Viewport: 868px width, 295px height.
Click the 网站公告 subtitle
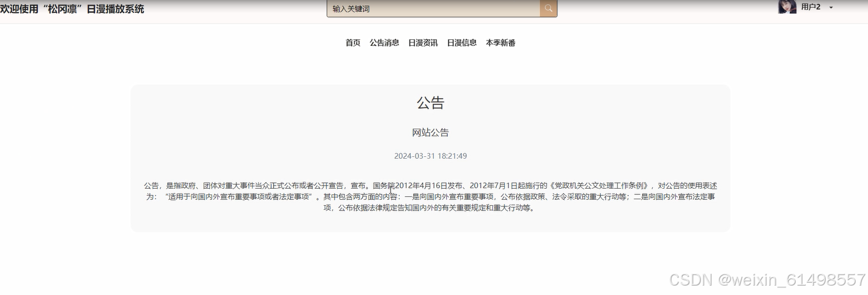coord(430,133)
